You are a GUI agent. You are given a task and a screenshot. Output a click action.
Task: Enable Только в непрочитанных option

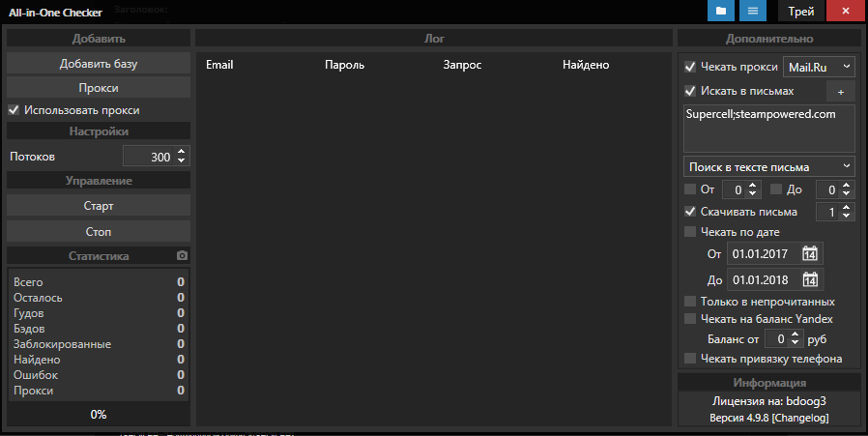pyautogui.click(x=690, y=302)
